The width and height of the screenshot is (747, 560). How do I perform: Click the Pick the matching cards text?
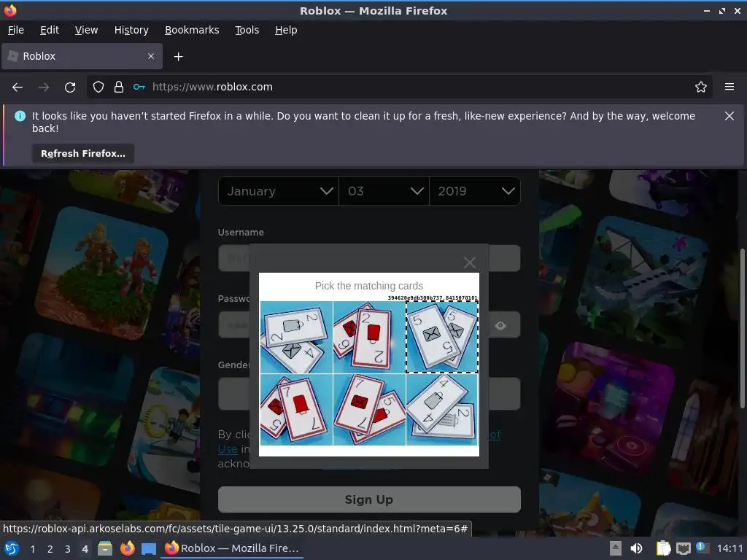tap(369, 286)
